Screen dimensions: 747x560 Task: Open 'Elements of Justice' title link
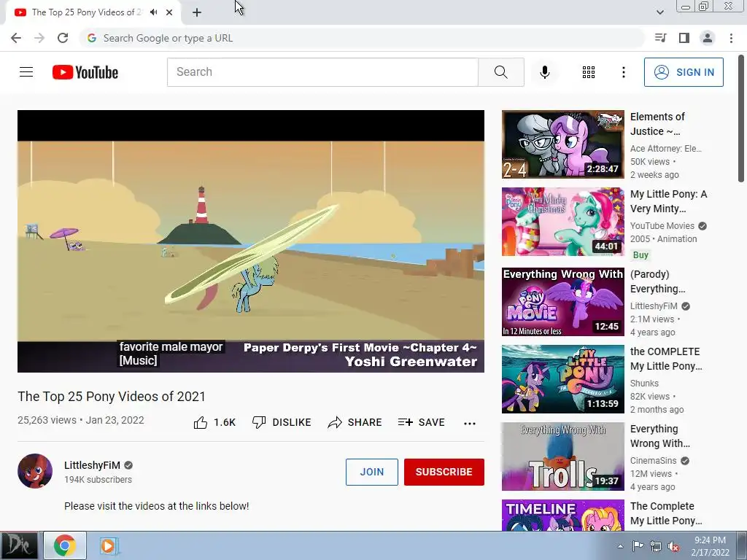657,124
